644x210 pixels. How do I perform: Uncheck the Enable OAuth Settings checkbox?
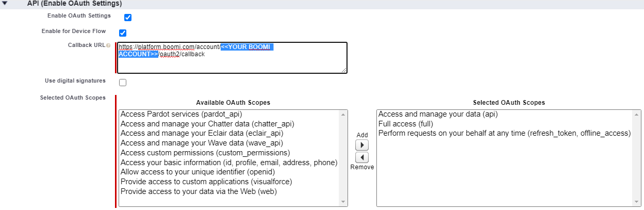coord(128,18)
